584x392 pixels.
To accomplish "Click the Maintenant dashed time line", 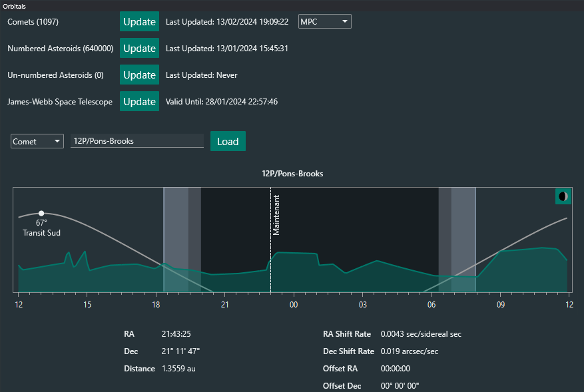I will click(x=270, y=240).
